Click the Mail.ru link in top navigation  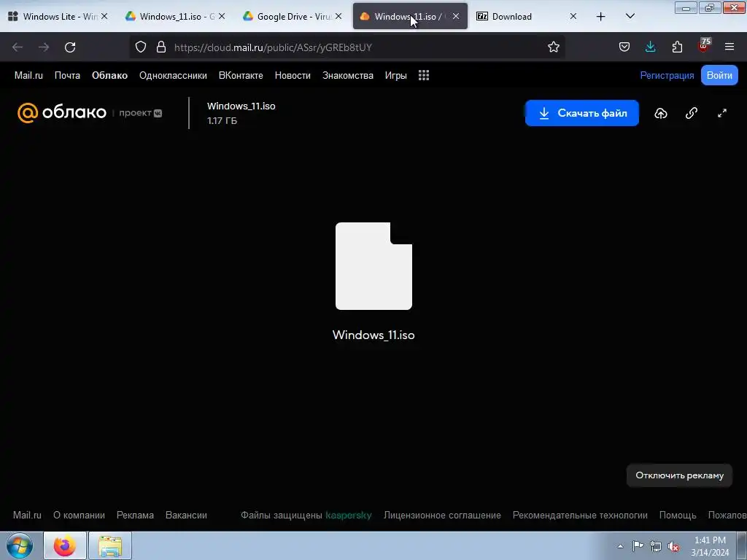(28, 75)
